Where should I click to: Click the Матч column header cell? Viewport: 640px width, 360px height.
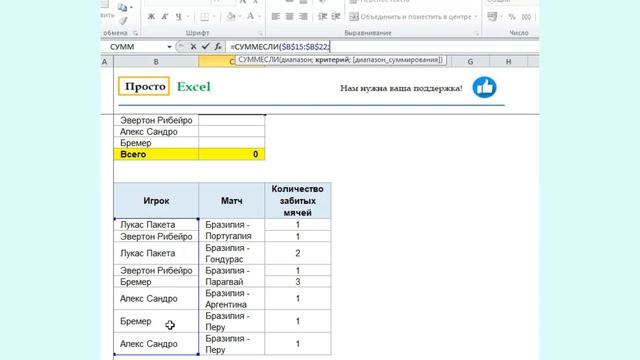coord(231,201)
